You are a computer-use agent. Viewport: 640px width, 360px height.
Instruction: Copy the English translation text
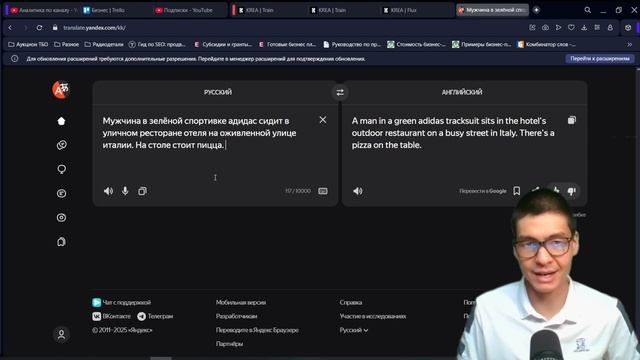pos(571,120)
